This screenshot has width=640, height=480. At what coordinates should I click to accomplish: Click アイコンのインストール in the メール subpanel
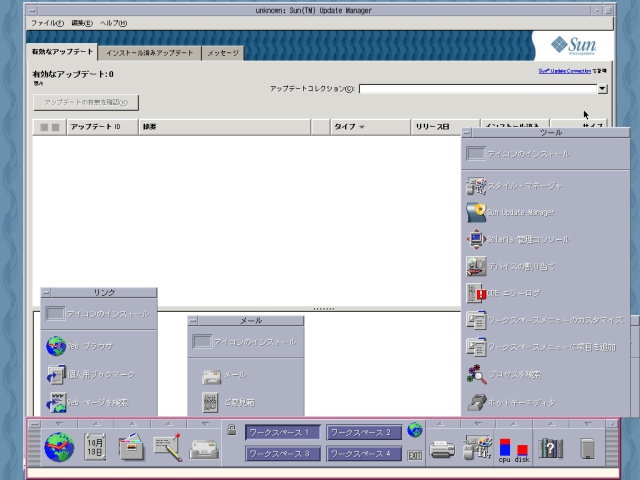coord(244,342)
